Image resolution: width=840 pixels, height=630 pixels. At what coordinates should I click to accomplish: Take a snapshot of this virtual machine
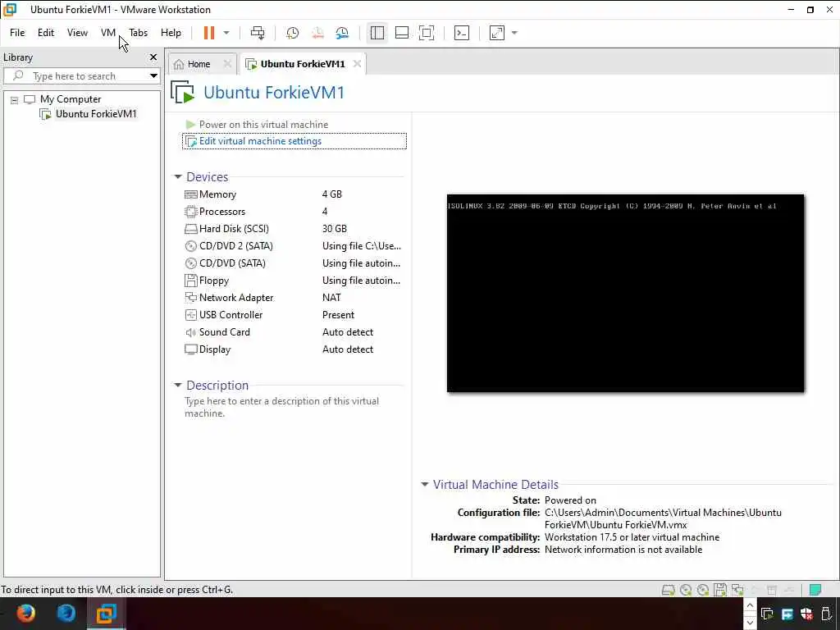[x=293, y=33]
